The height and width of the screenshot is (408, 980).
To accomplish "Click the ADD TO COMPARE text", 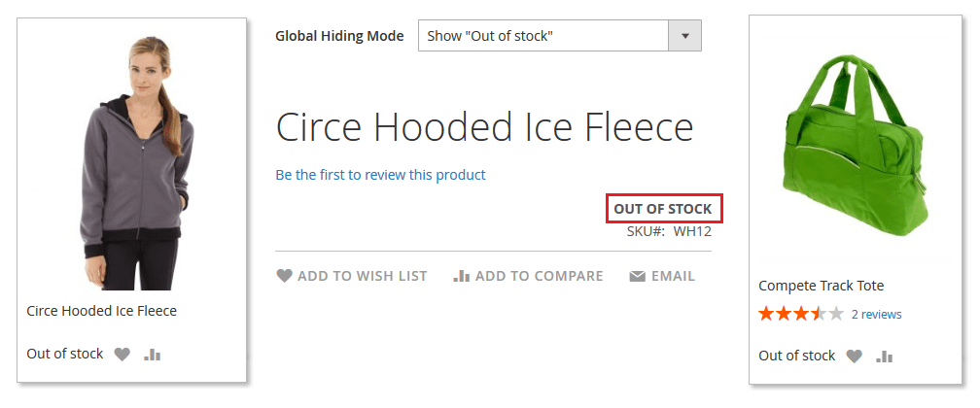I will coord(539,276).
